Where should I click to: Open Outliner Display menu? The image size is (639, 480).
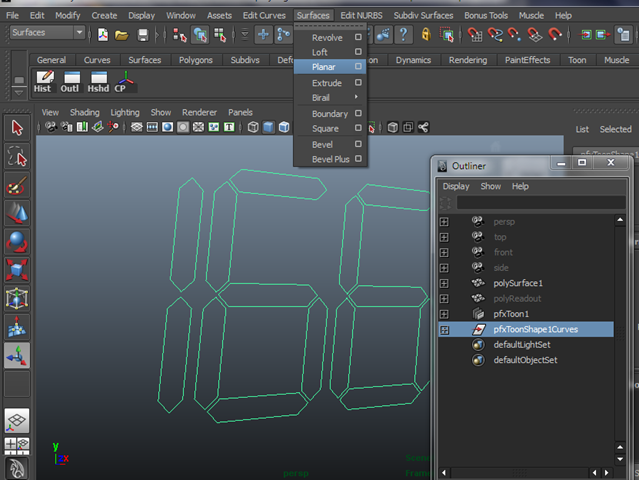456,186
